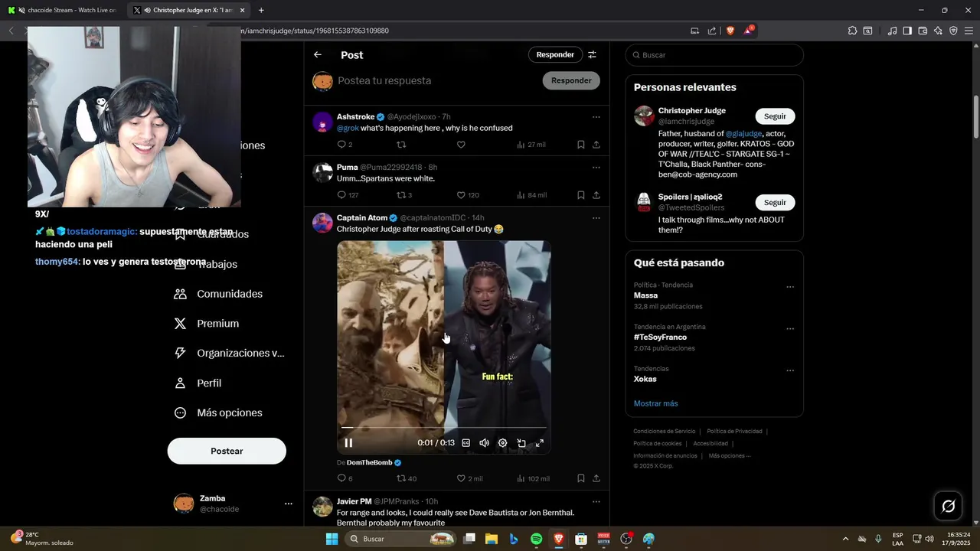Open Perfil in sidebar
980x551 pixels.
click(198, 383)
